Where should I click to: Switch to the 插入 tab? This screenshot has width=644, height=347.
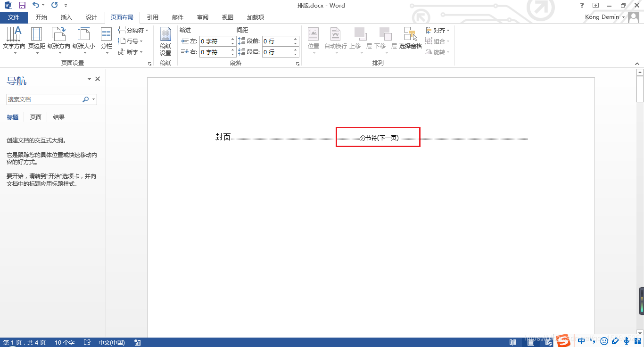(x=66, y=17)
